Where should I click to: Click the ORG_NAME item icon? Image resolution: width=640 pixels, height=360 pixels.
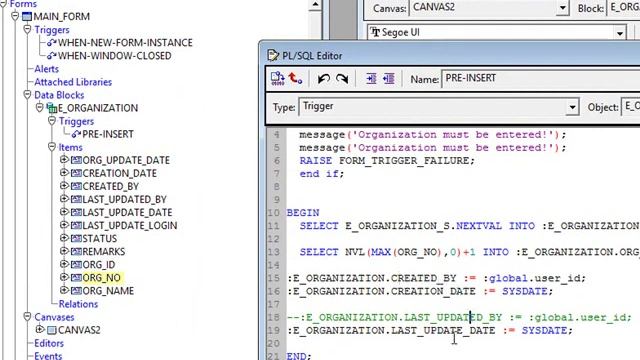point(76,291)
